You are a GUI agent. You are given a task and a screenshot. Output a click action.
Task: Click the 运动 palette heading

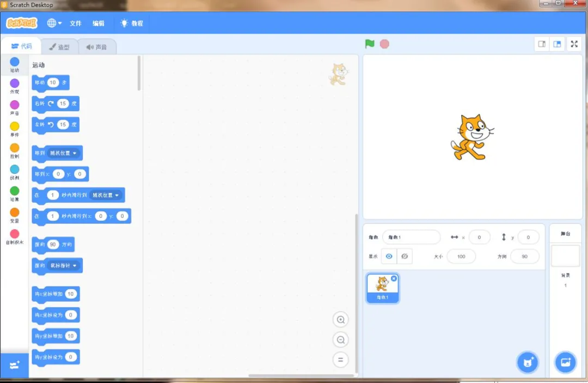(38, 65)
